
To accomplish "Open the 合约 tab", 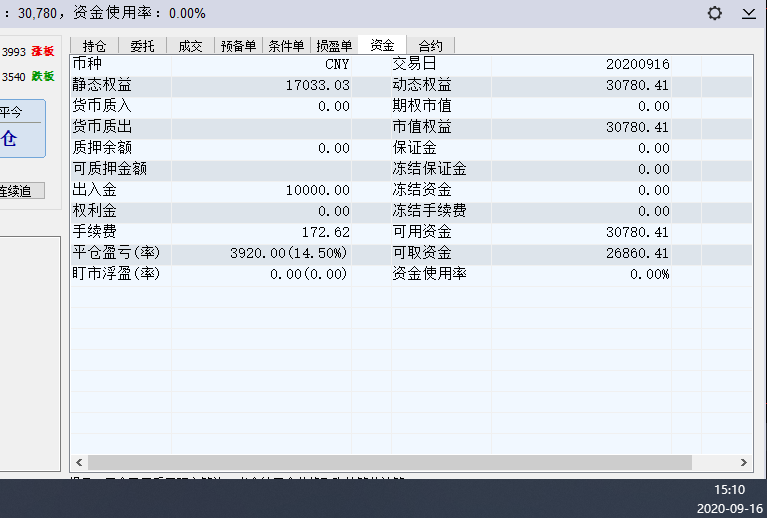I will pos(430,46).
